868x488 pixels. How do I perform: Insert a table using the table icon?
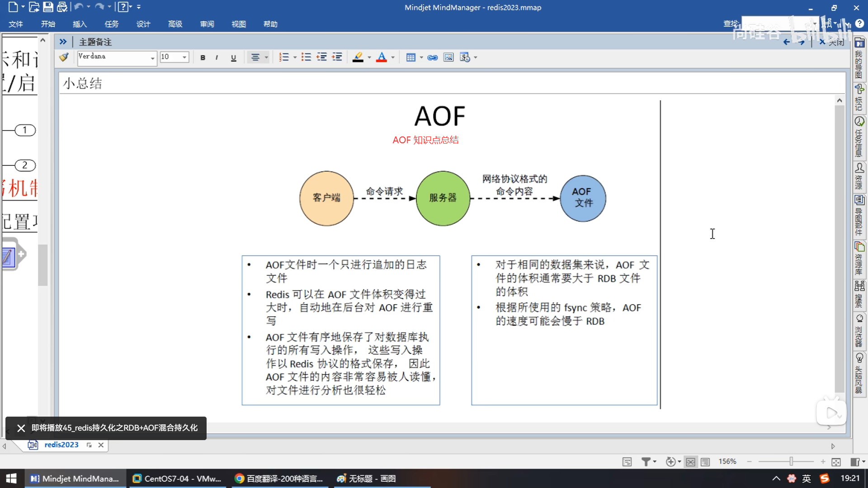pos(410,57)
